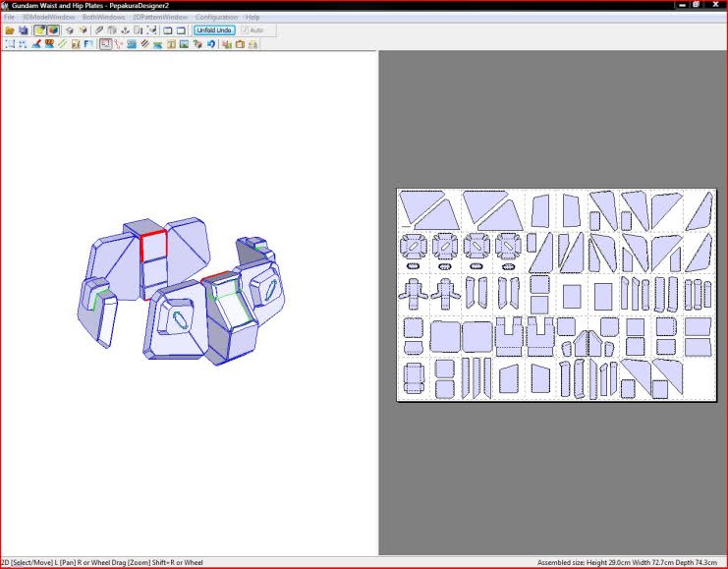Click the dotted-cube selection icon in the top toolbar
The width and height of the screenshot is (728, 569).
point(151,30)
